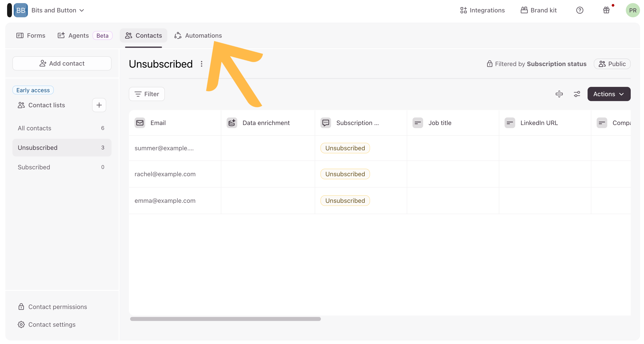
Task: Open the Actions dropdown button
Action: point(609,94)
